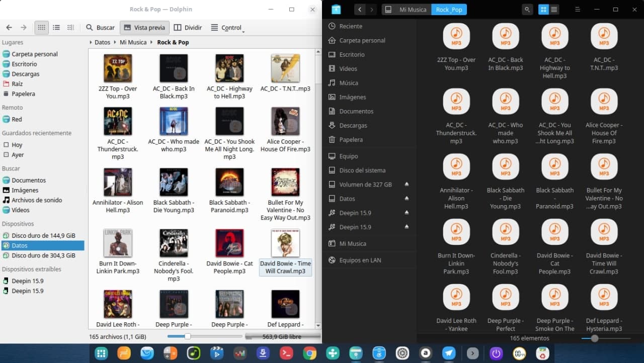Select Burn It Down-Linkin Park.mp3 in Deepin
Image resolution: width=644 pixels, height=363 pixels.
[x=456, y=247]
